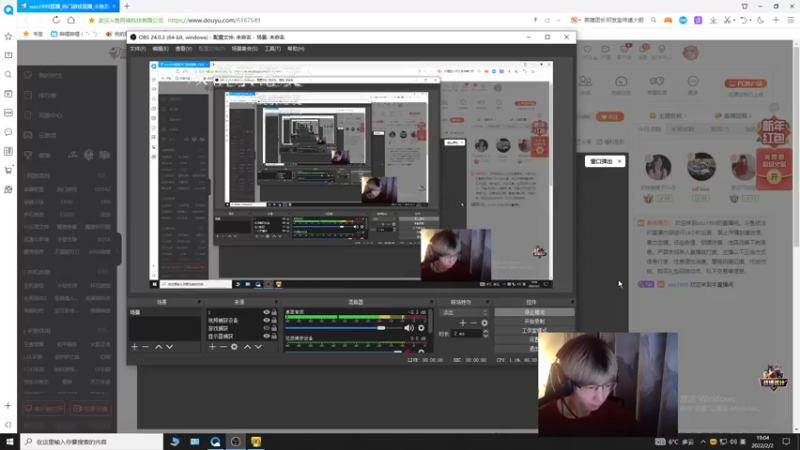Open OBS 工具(T) menu
The width and height of the screenshot is (800, 450).
pyautogui.click(x=272, y=49)
